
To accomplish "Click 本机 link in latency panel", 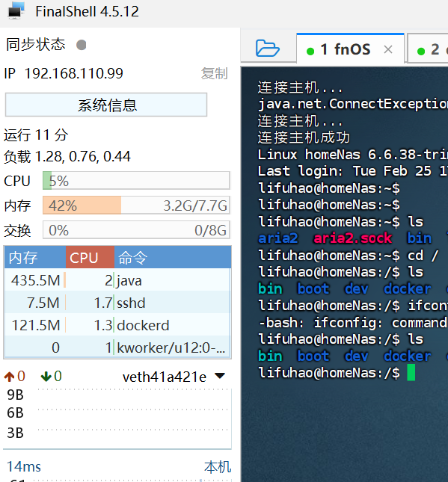I will click(218, 467).
